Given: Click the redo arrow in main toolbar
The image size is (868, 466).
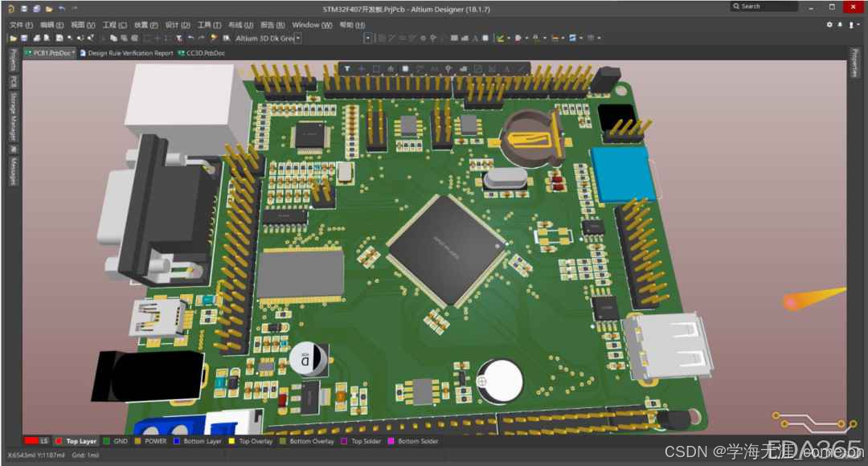Looking at the screenshot, I should click(x=201, y=39).
